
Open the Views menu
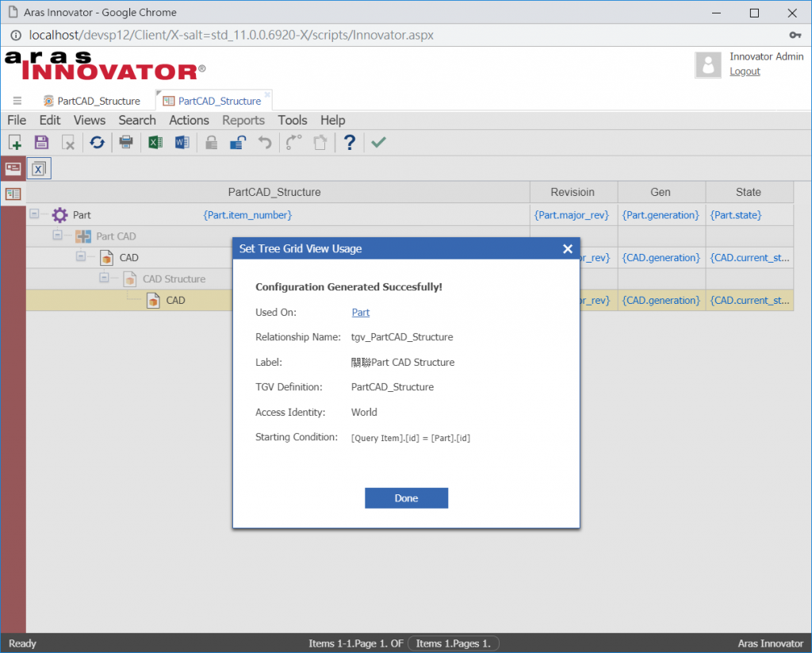point(89,121)
